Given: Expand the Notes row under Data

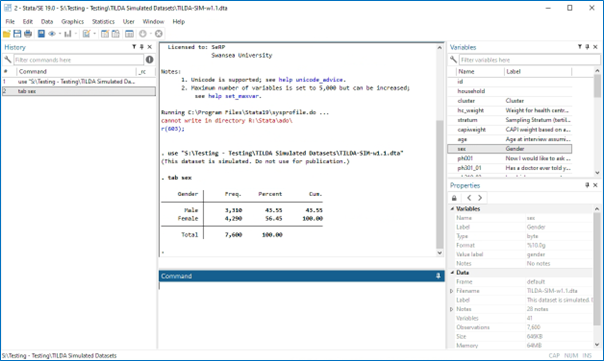Looking at the screenshot, I should 451,309.
